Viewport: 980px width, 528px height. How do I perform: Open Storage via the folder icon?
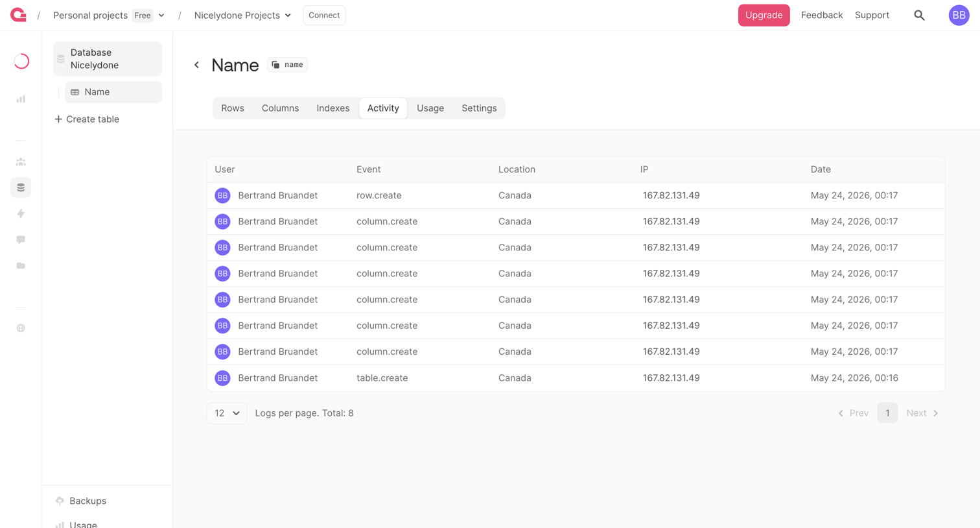click(x=21, y=265)
